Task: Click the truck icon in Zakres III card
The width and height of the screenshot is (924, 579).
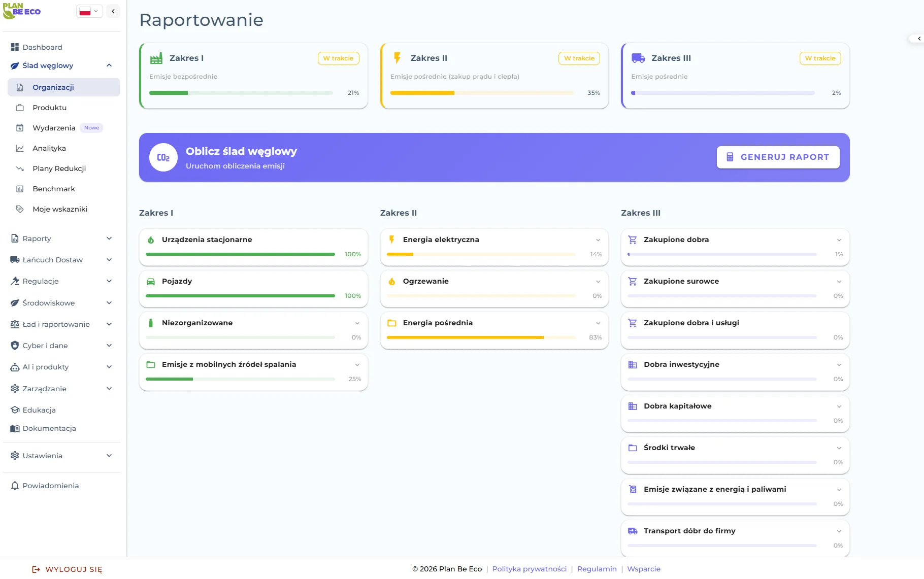Action: [x=638, y=58]
